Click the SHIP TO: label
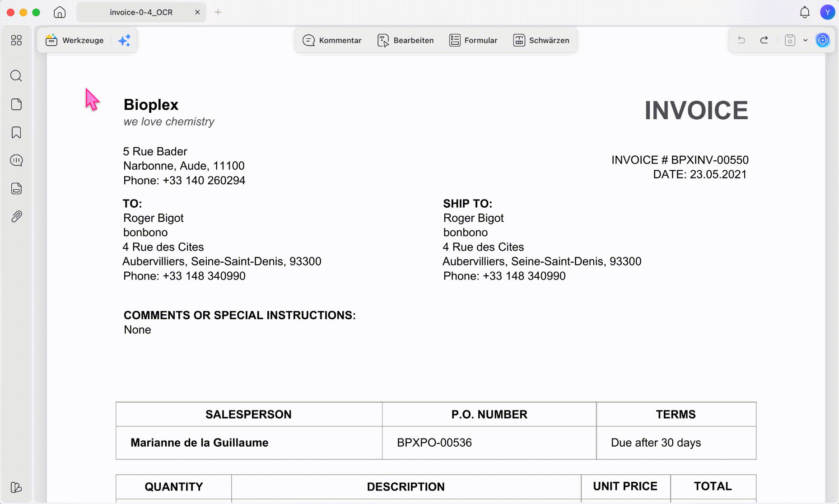This screenshot has width=839, height=504. 467,204
